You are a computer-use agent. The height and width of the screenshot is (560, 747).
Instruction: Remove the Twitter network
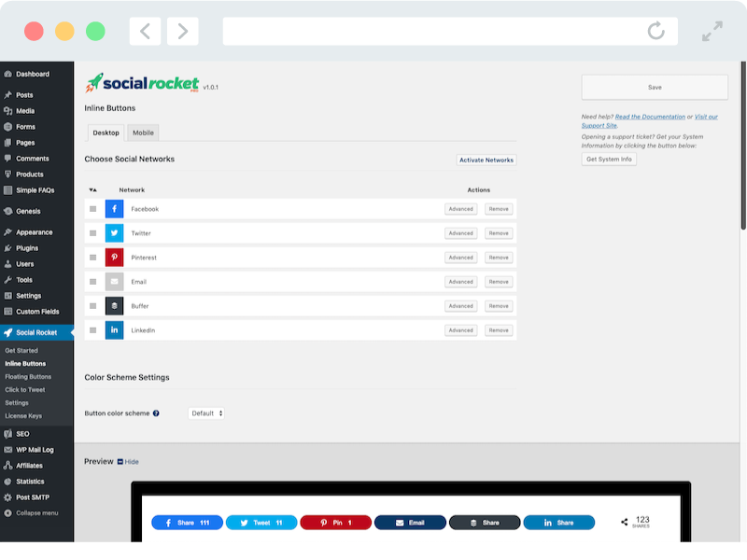[x=499, y=233]
